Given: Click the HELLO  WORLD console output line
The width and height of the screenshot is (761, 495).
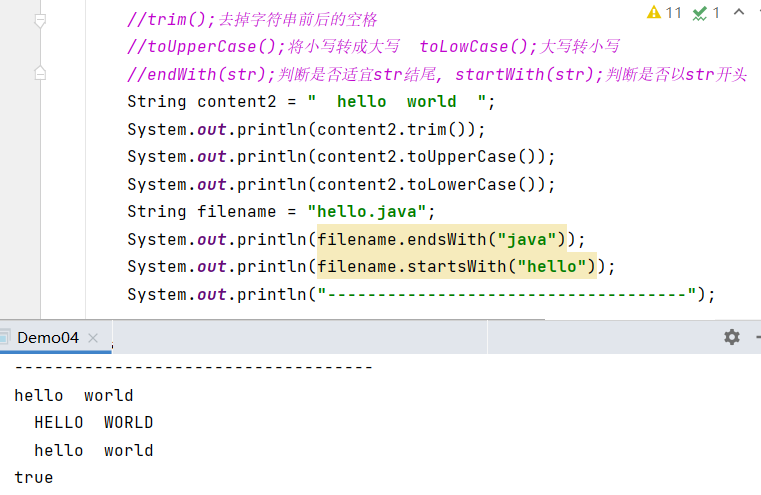Looking at the screenshot, I should (x=93, y=423).
